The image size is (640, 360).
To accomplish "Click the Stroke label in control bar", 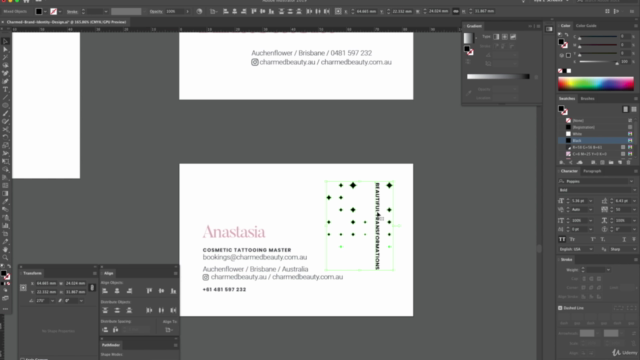I will pos(72,12).
